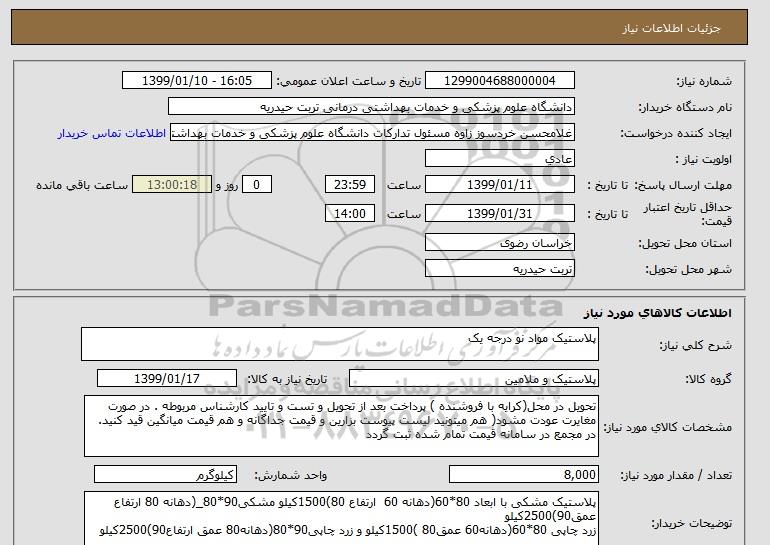Click the text ساعت باقی مانده

coord(82,185)
